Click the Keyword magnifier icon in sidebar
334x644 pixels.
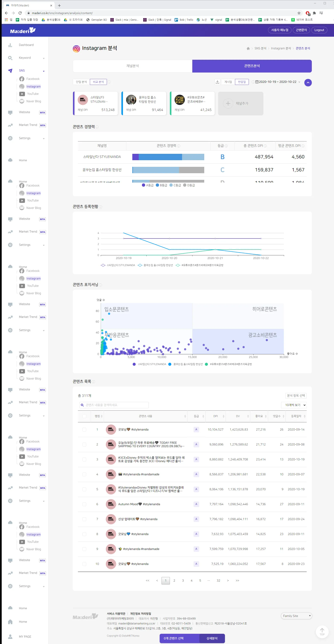[10, 58]
